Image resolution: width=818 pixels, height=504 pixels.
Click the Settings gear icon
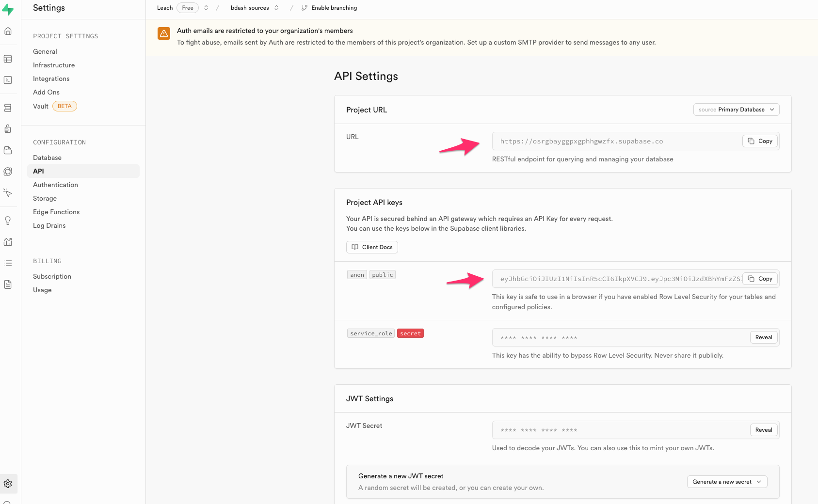8,484
